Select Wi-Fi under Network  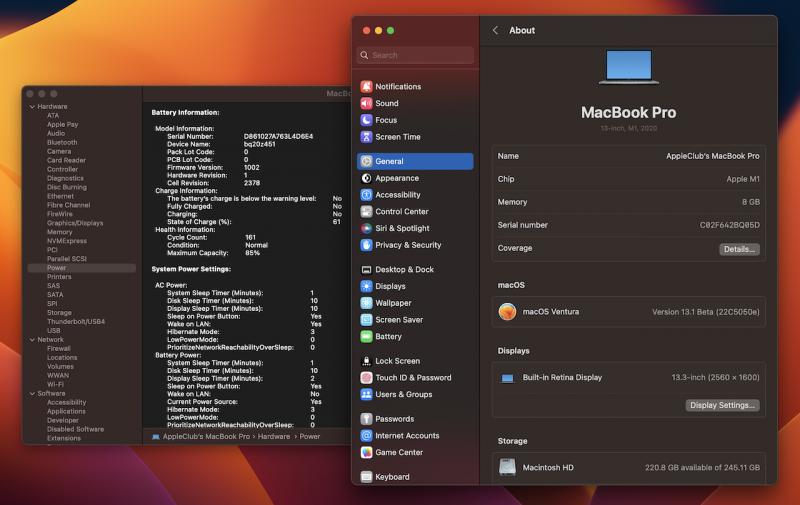55,384
